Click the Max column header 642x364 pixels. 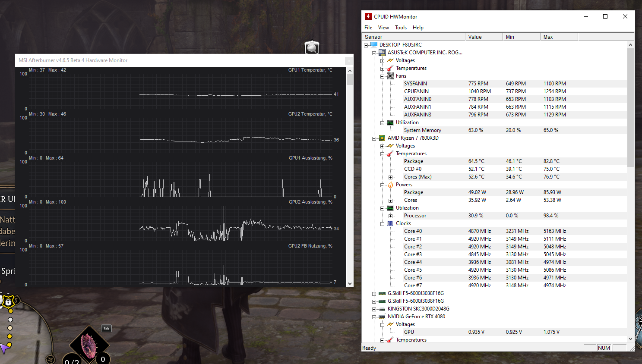click(x=559, y=37)
